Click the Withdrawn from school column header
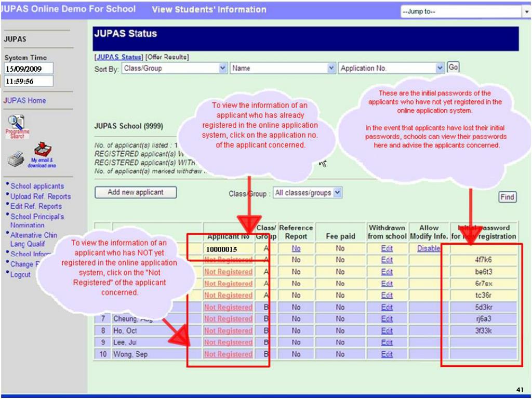The image size is (532, 399). click(387, 232)
